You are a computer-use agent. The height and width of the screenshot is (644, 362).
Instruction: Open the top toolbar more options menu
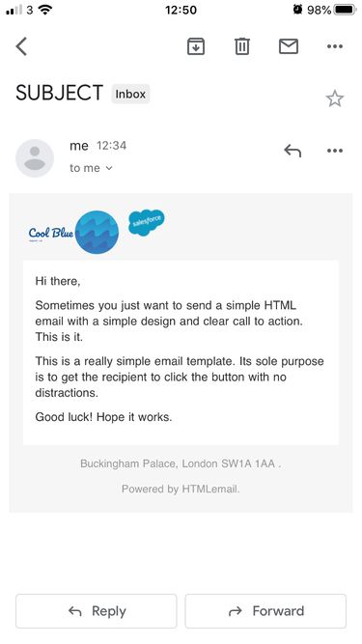[x=335, y=46]
